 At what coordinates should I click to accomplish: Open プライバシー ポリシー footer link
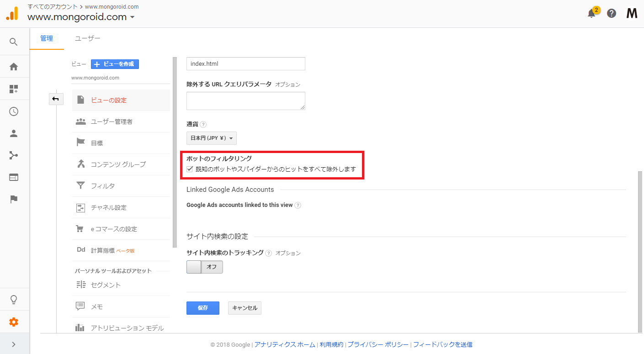coord(378,344)
